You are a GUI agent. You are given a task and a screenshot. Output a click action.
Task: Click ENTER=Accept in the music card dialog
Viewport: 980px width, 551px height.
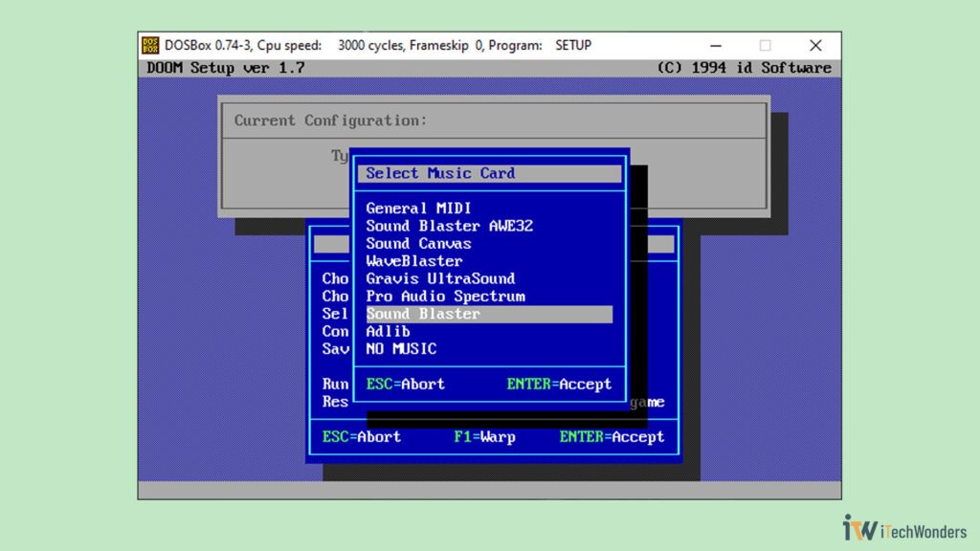(x=560, y=384)
